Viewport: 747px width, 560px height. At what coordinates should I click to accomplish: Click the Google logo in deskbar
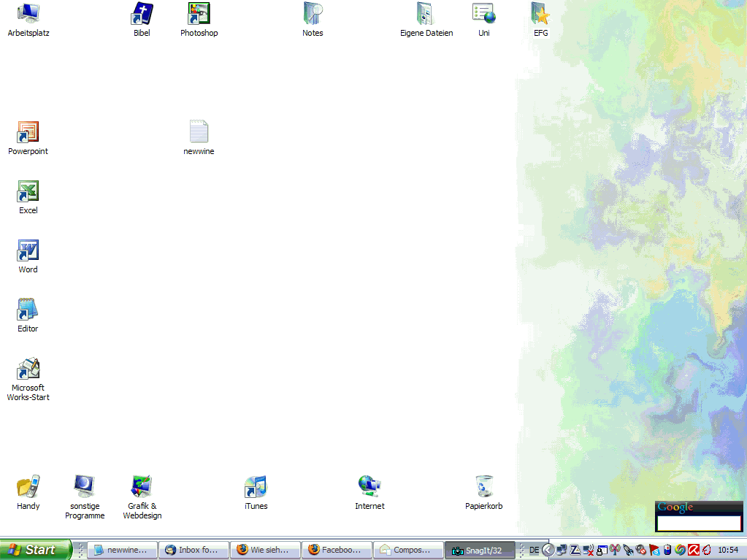pyautogui.click(x=675, y=507)
